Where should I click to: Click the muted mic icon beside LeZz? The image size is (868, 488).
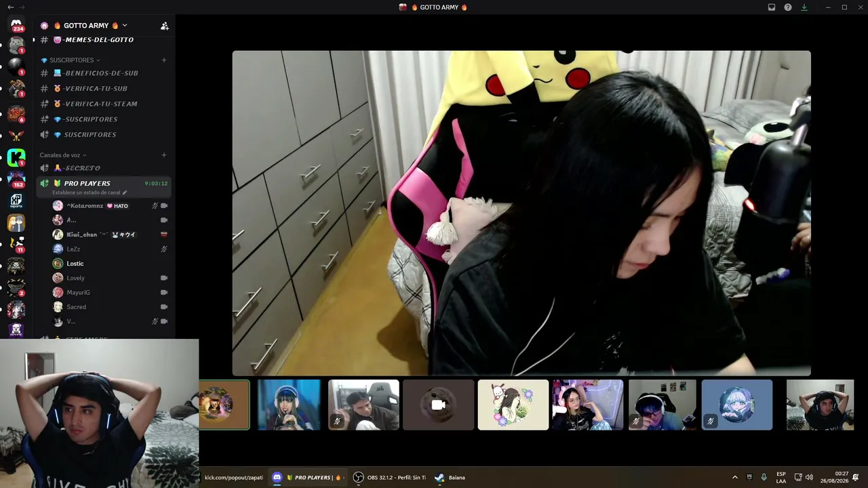(164, 249)
